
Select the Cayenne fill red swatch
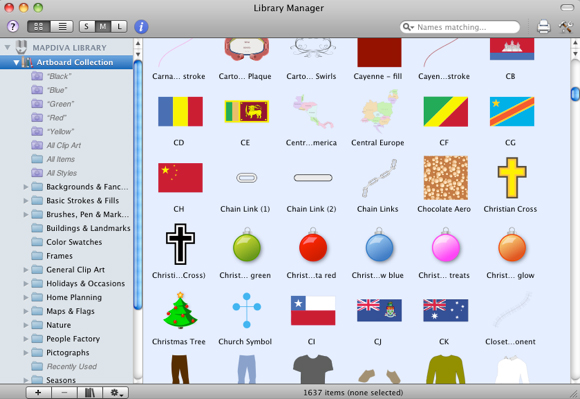(379, 53)
